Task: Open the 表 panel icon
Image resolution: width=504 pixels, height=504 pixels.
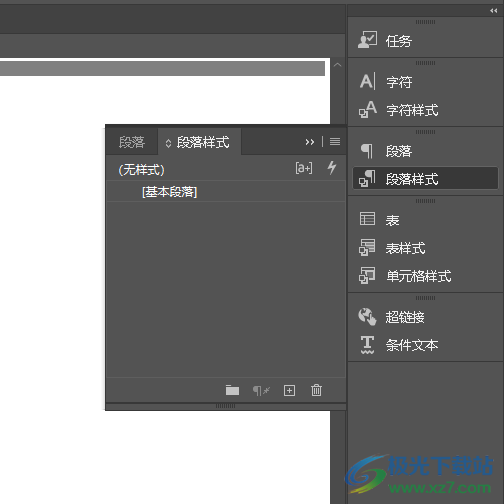Action: tap(367, 219)
